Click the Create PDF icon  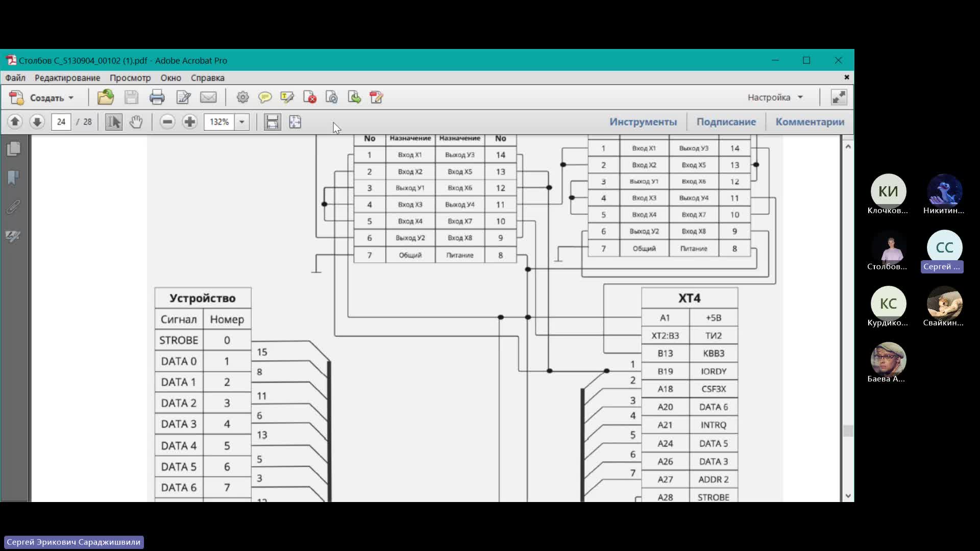click(16, 97)
